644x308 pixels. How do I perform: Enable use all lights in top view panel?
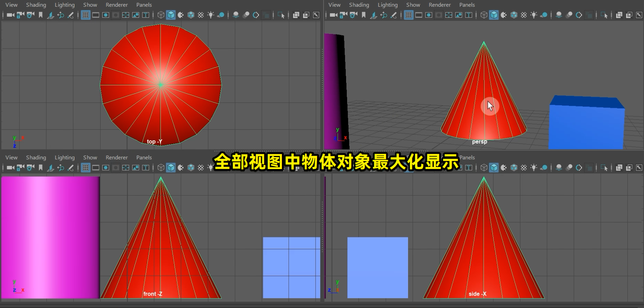211,15
